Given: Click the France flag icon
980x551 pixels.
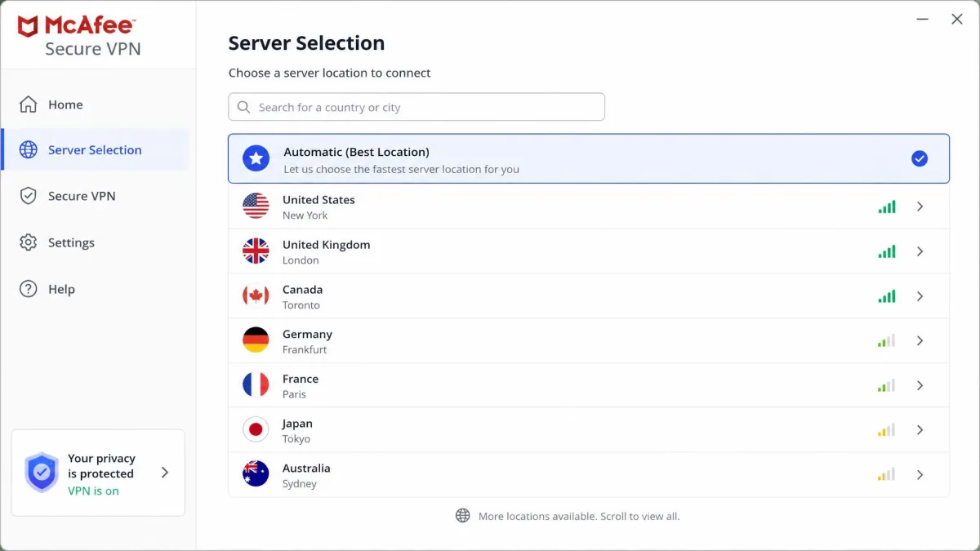Looking at the screenshot, I should 256,385.
